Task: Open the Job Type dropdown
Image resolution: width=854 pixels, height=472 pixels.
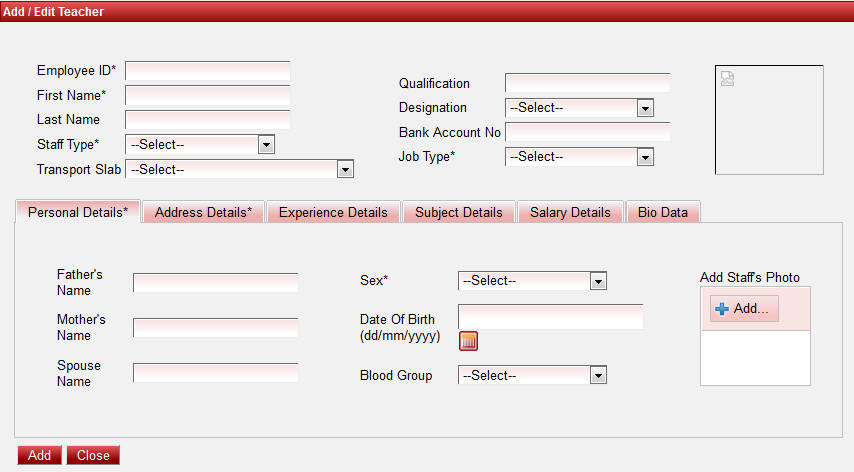Action: pyautogui.click(x=579, y=157)
